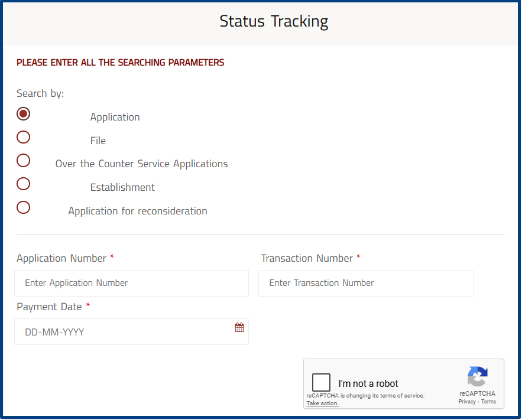Select the Application search option
522x420 pixels.
(x=23, y=113)
